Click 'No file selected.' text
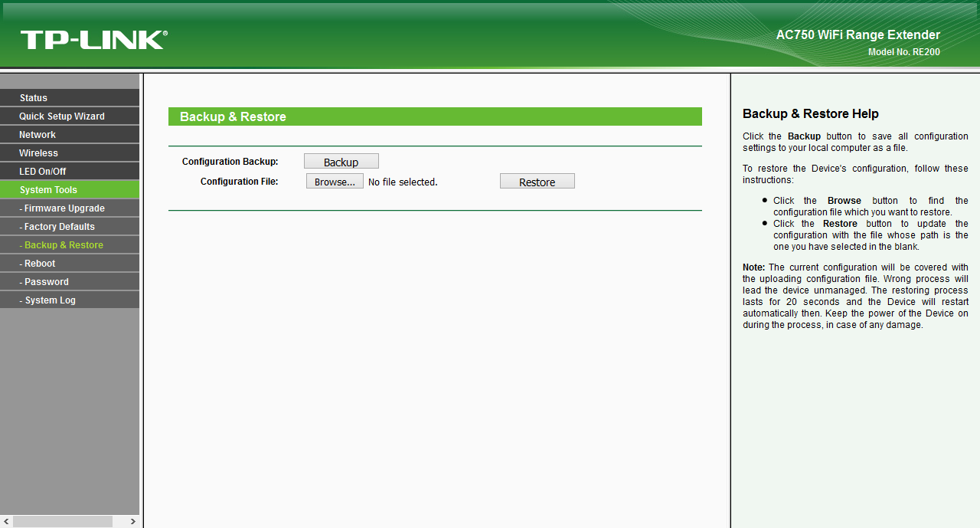Image resolution: width=980 pixels, height=528 pixels. [x=403, y=182]
